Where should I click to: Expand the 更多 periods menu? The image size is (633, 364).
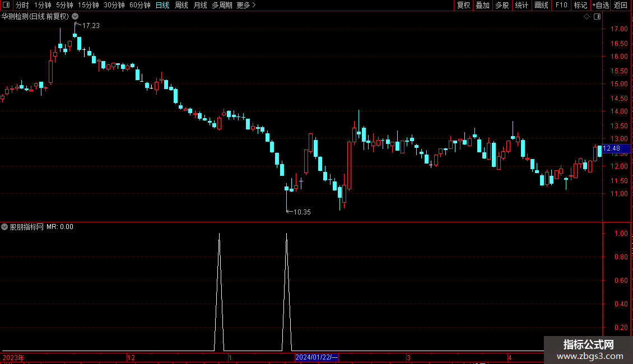(x=246, y=5)
